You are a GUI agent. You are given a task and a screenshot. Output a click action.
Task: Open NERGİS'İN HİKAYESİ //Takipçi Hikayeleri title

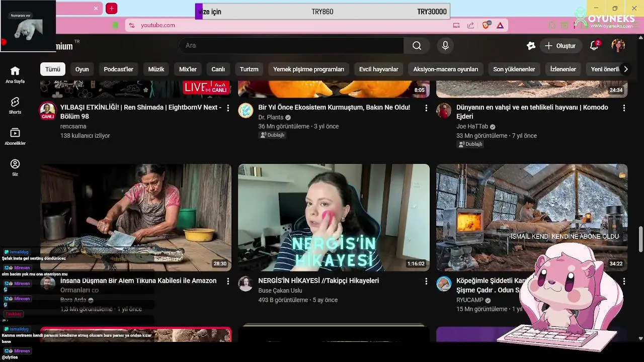pyautogui.click(x=318, y=281)
